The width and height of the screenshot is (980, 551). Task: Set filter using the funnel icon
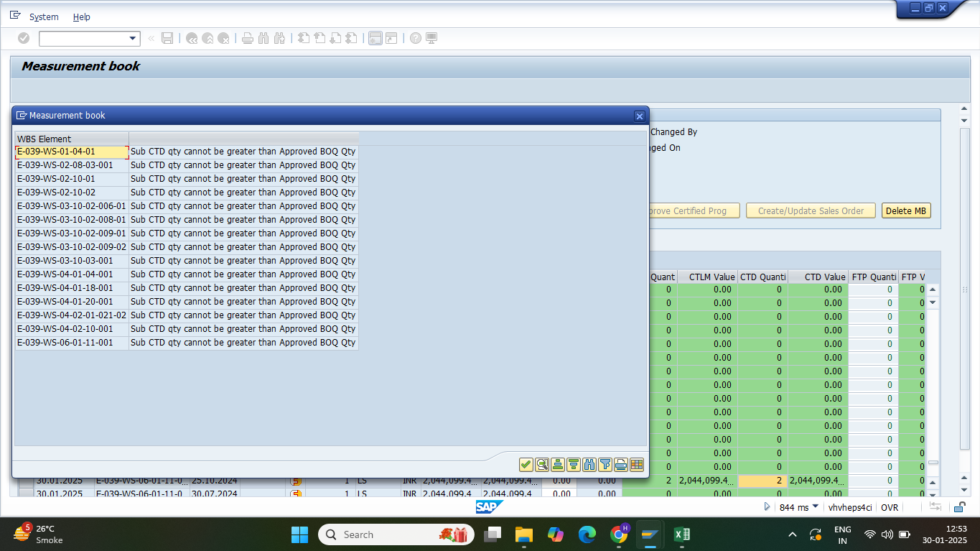(x=605, y=465)
